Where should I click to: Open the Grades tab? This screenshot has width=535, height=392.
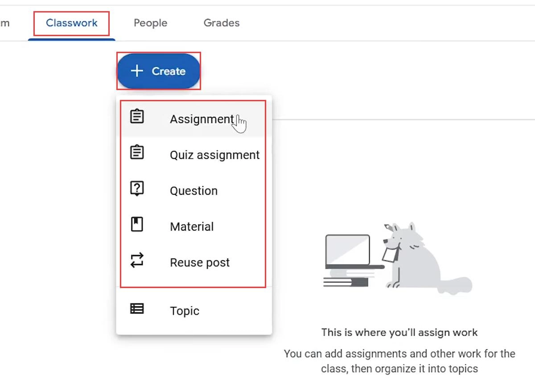tap(221, 23)
